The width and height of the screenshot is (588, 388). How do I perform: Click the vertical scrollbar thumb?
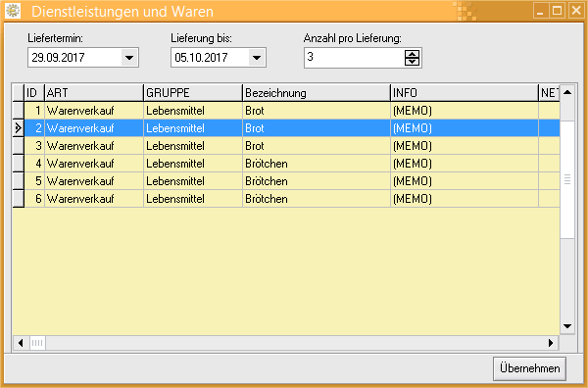pyautogui.click(x=567, y=179)
